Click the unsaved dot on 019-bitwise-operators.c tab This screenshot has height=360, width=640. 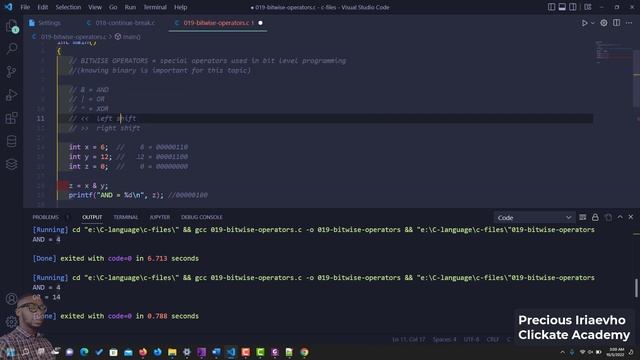[x=260, y=23]
